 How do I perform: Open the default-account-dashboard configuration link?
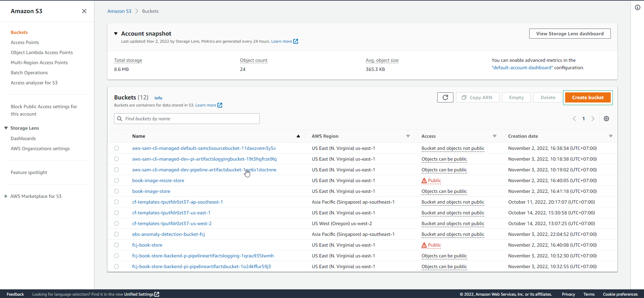522,68
